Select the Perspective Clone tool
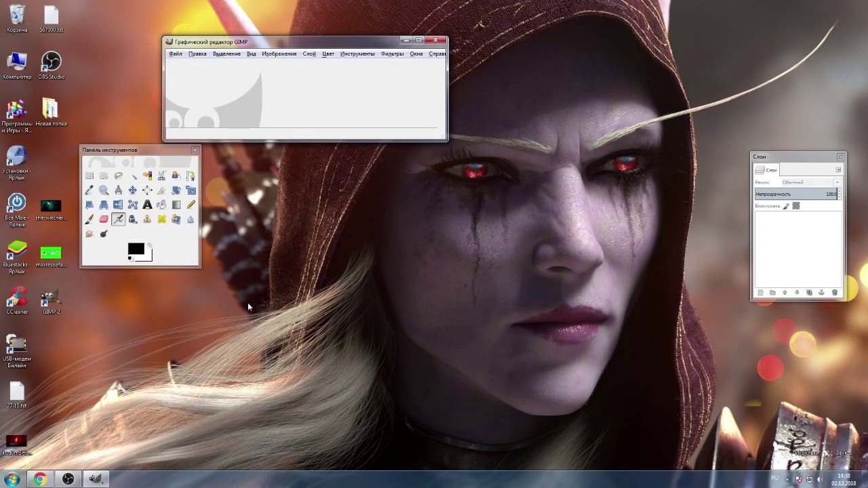 tap(176, 219)
